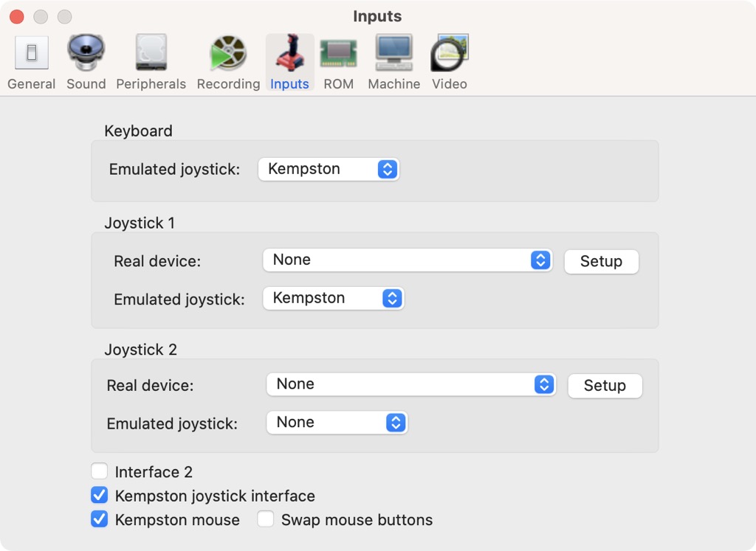Open the Video preferences icon
The width and height of the screenshot is (756, 551).
click(450, 54)
